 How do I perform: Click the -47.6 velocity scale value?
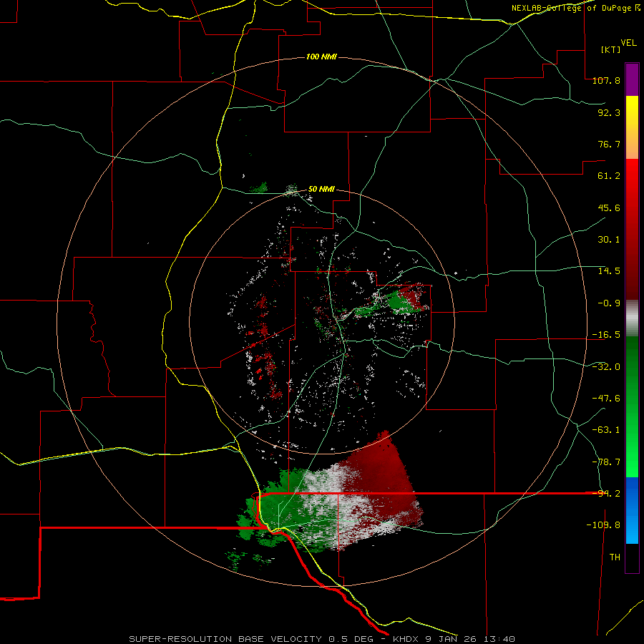606,399
